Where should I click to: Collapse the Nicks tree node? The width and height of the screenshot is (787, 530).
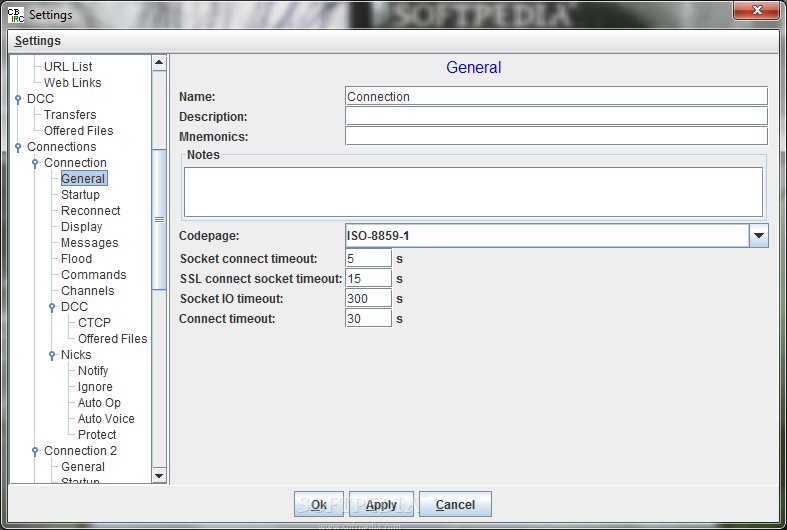pyautogui.click(x=52, y=355)
